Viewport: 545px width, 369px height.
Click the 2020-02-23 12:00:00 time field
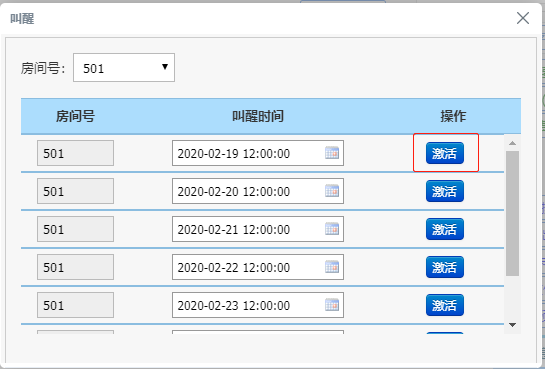click(x=258, y=305)
